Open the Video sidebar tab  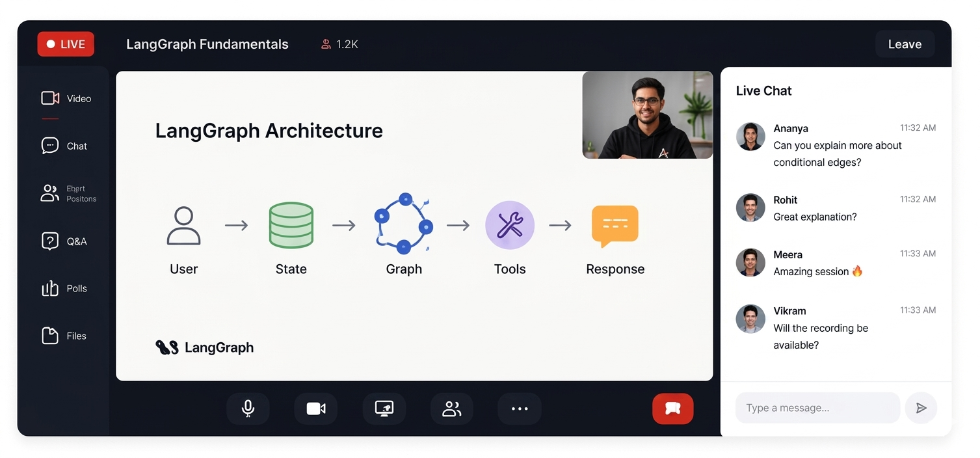(x=66, y=98)
